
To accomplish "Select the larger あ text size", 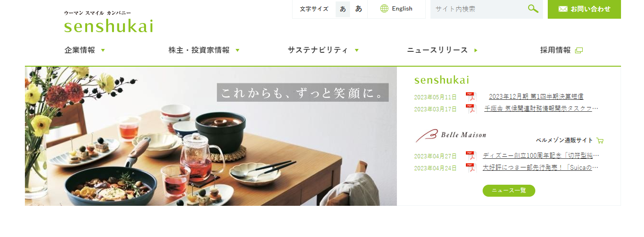I will (359, 9).
